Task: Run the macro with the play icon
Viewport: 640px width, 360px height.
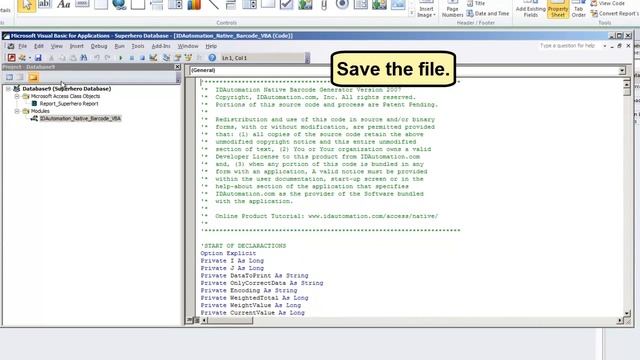Action: tap(121, 58)
